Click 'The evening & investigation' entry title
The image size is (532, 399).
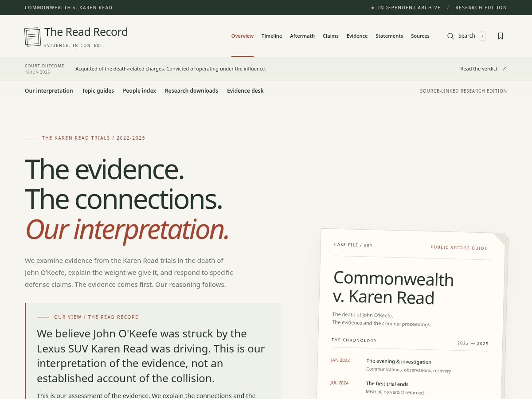399,362
